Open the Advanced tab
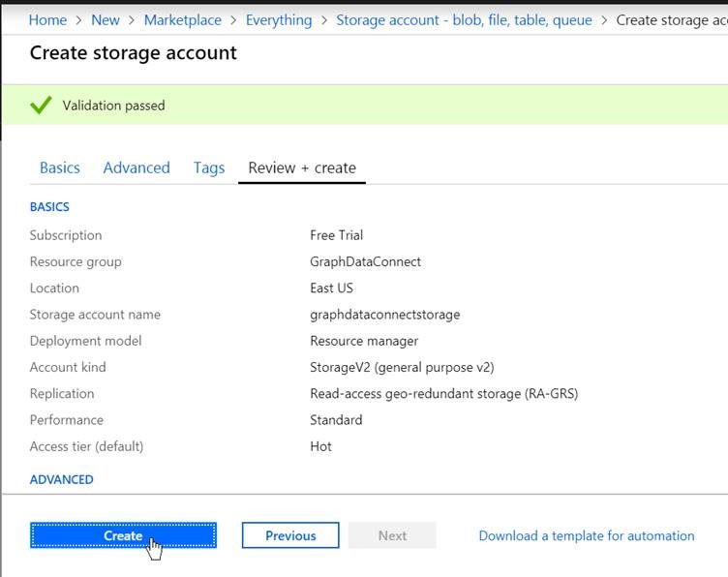The height and width of the screenshot is (577, 728). 136,167
